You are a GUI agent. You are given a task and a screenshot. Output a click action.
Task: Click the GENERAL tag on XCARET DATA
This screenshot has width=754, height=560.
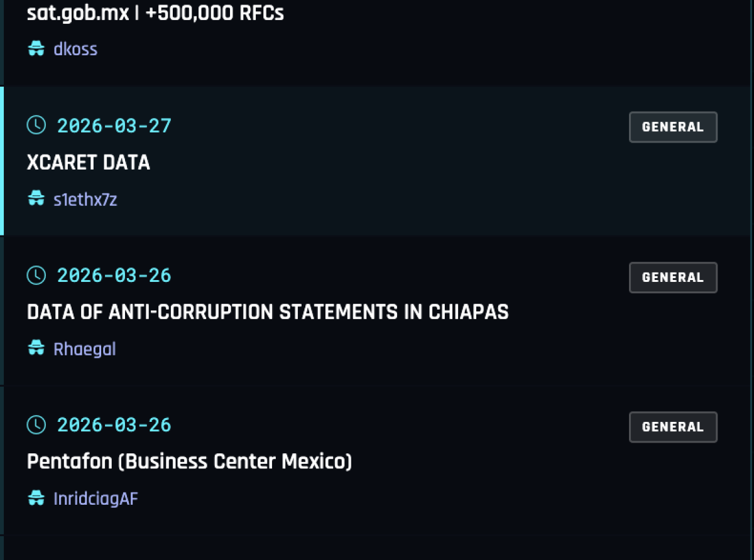click(x=672, y=127)
